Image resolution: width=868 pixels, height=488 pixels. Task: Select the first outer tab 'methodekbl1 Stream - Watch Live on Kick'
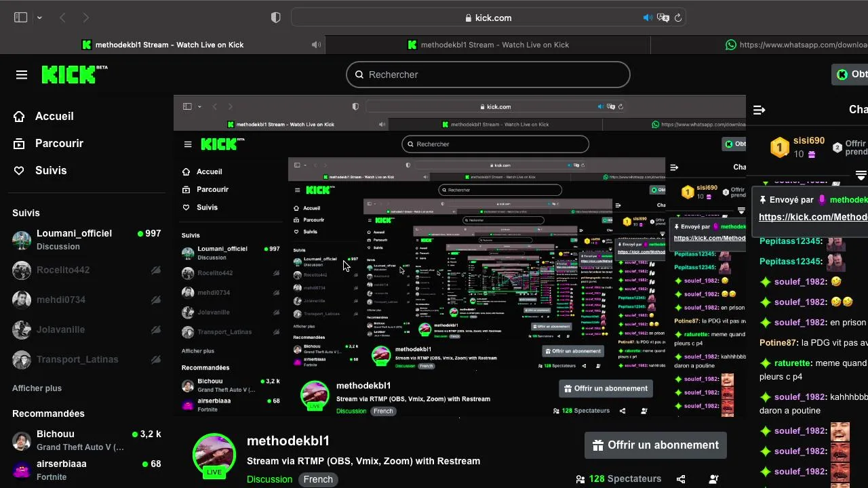tap(163, 45)
